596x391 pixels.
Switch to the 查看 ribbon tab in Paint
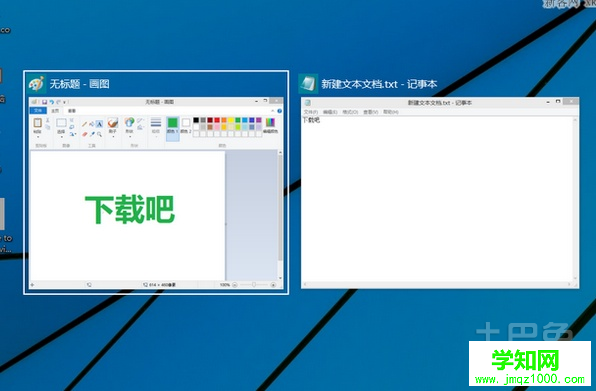click(72, 111)
